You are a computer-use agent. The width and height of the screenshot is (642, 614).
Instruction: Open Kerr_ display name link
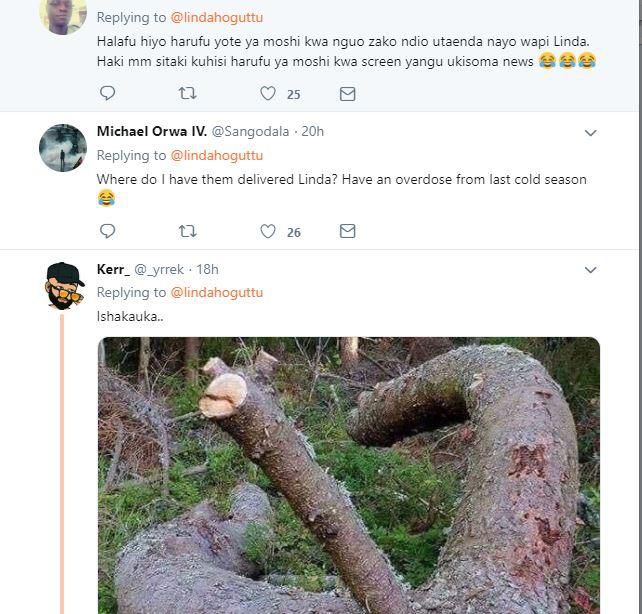[113, 269]
